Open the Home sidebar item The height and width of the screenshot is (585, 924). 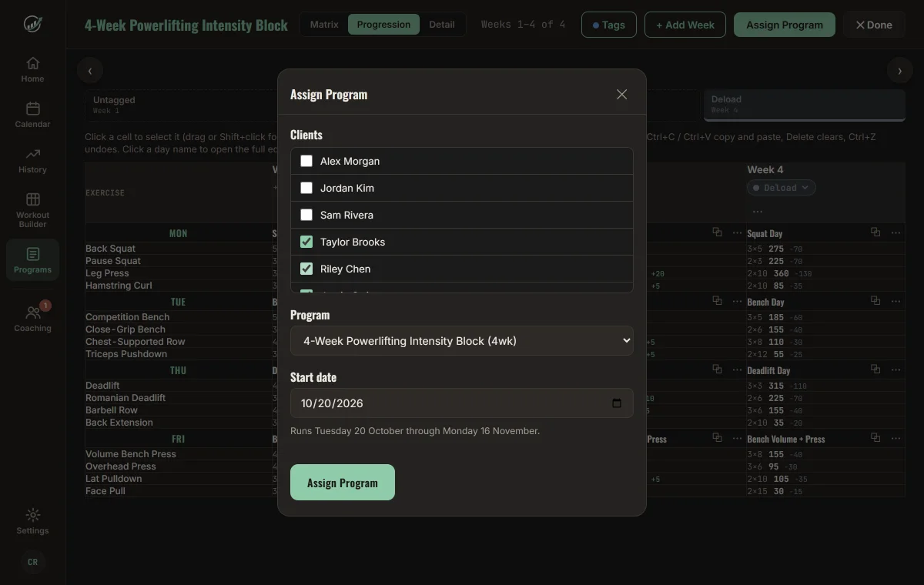32,69
